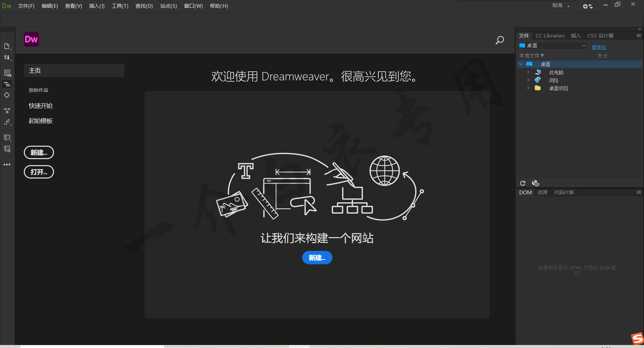
Task: Open the three-dots customize toolbar menu
Action: [x=7, y=164]
